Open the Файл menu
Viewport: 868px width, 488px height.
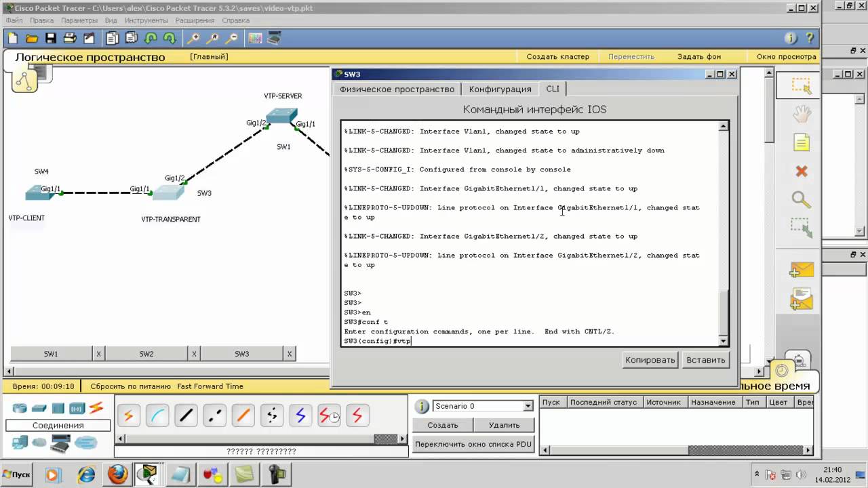point(14,20)
